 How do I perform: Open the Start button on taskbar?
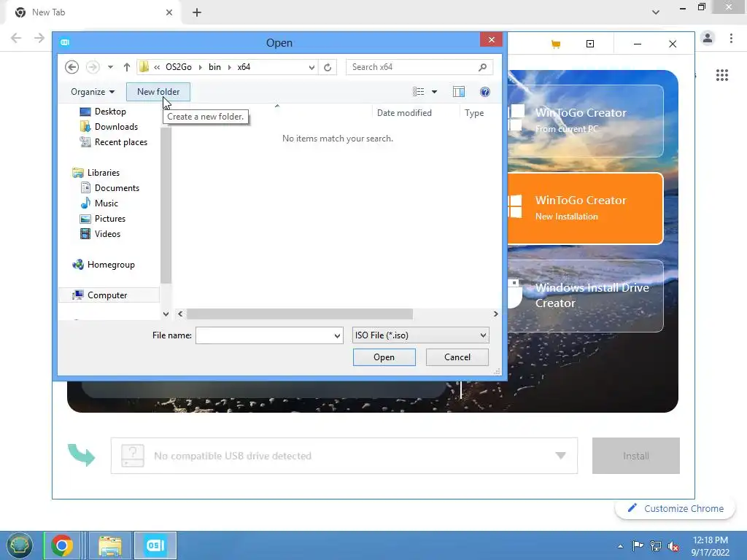19,545
